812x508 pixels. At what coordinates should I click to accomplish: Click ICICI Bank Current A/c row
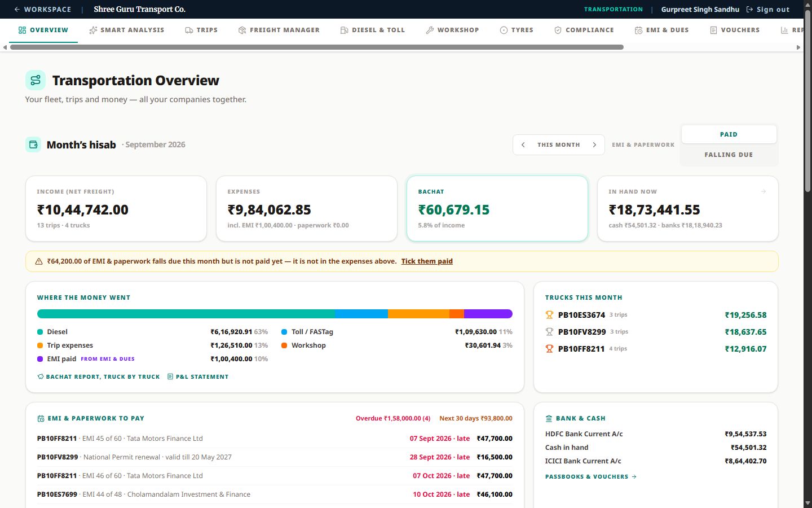pyautogui.click(x=656, y=461)
